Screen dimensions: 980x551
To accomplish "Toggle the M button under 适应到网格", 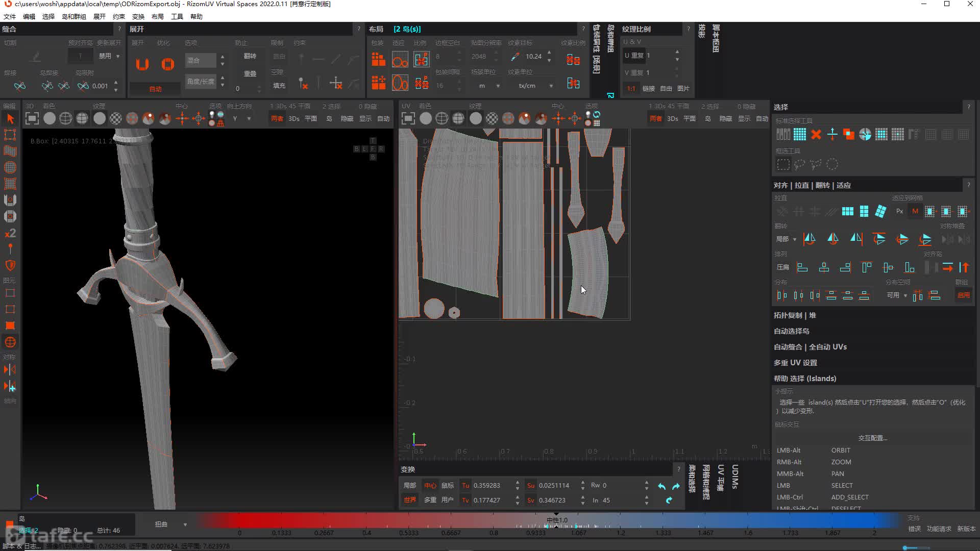I will pos(915,211).
